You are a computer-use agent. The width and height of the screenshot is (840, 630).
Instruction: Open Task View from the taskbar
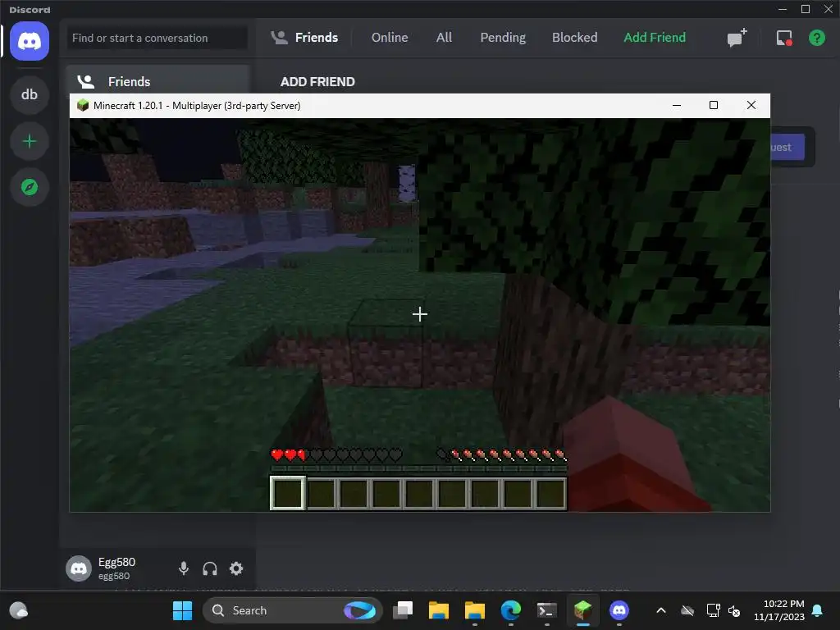pyautogui.click(x=402, y=610)
